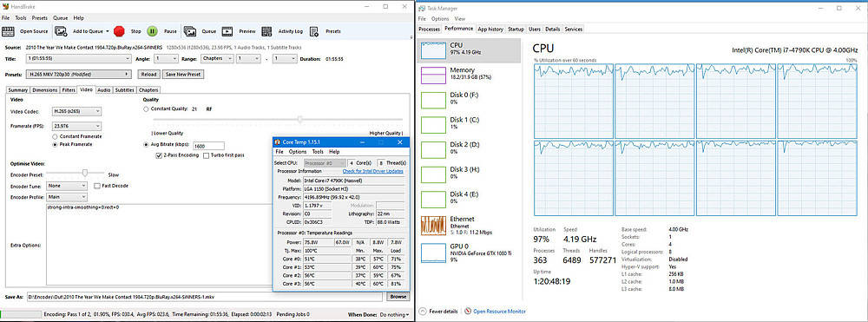Image resolution: width=868 pixels, height=322 pixels.
Task: Select Constant Framerate option
Action: (55, 136)
